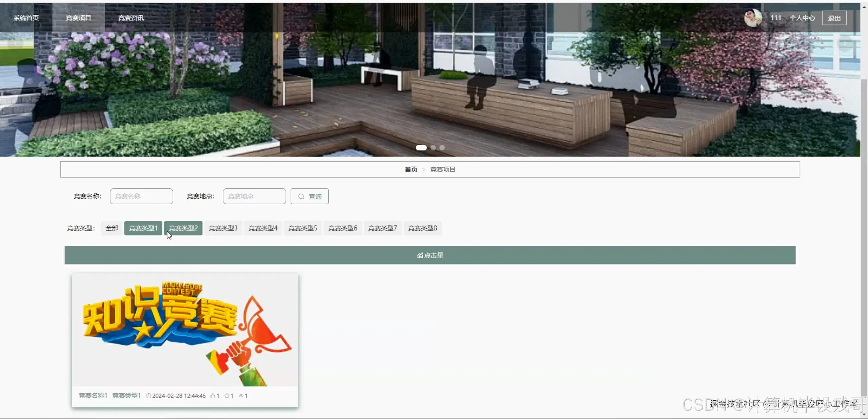The height and width of the screenshot is (419, 868).
Task: Click the star favorite icon on 竞赛名称1 card
Action: pyautogui.click(x=228, y=396)
